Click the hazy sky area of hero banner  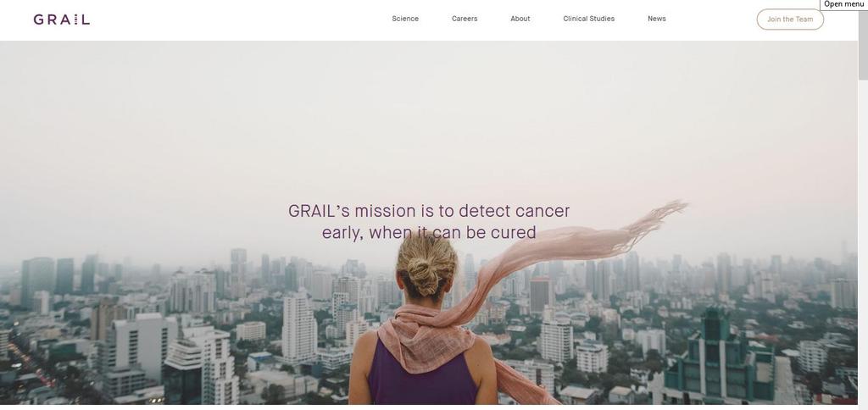coord(429,122)
